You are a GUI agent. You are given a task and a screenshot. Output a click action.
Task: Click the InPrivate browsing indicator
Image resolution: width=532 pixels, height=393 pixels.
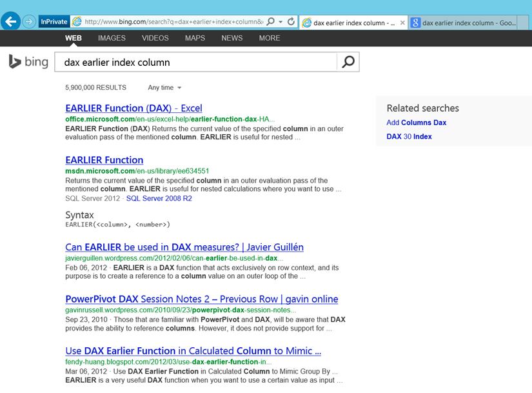pos(54,21)
